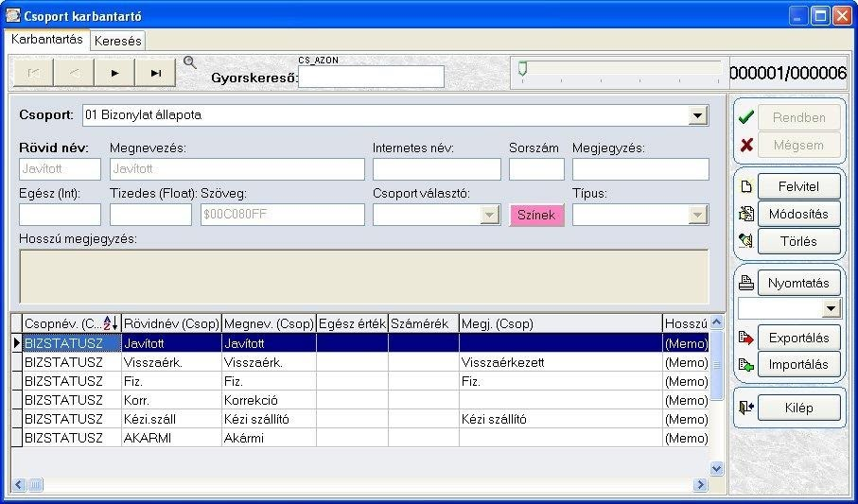Jump to last record button

coord(155,73)
